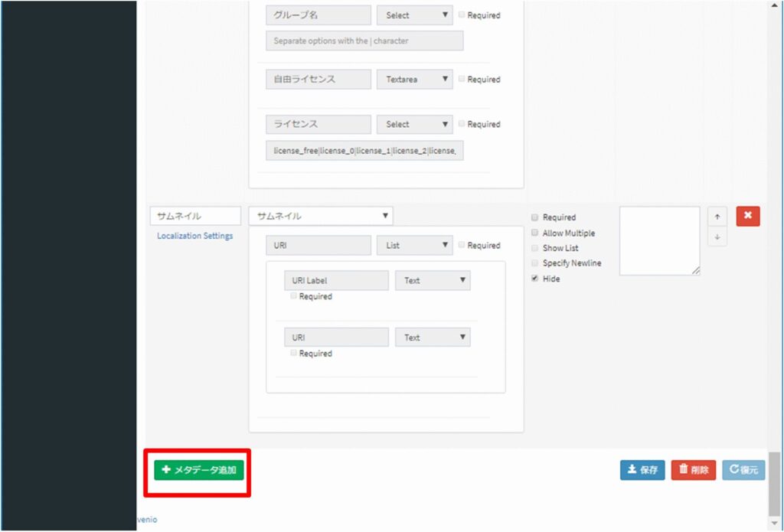Toggle the Hide checkbox
This screenshot has width=784, height=532.
[535, 279]
